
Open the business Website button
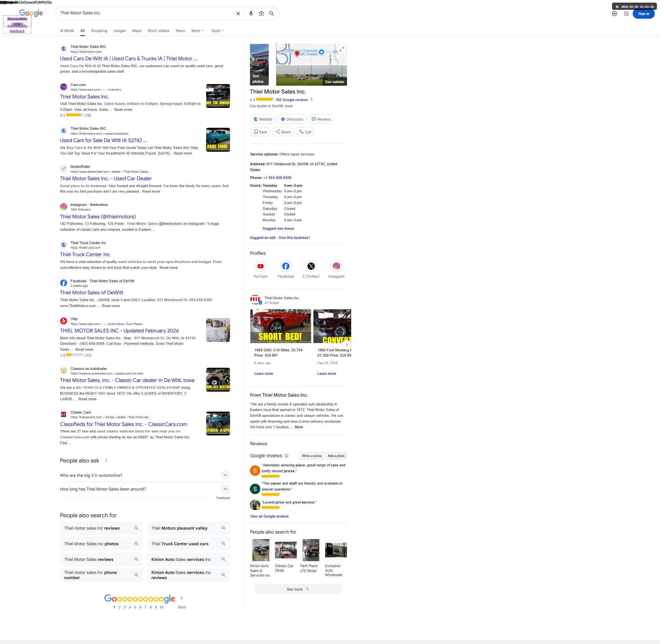point(263,119)
